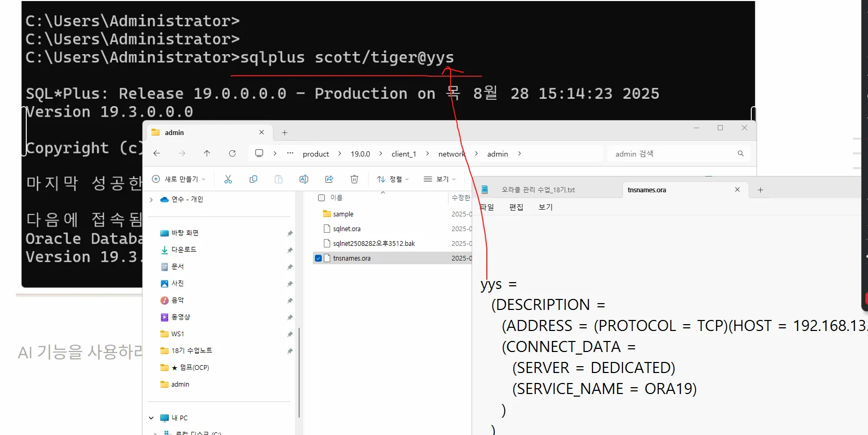868x435 pixels.
Task: Expand chevron after product in breadcrumb
Action: pyautogui.click(x=340, y=153)
